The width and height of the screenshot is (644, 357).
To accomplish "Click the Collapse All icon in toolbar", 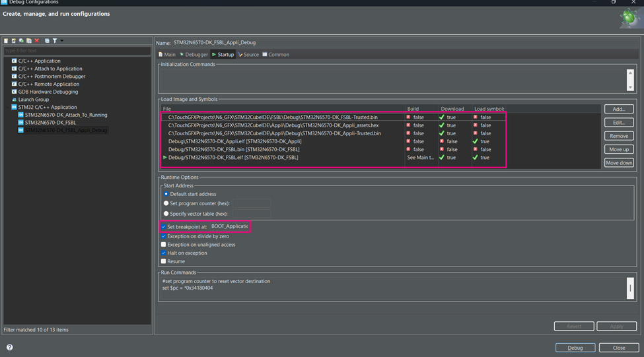I will 47,41.
